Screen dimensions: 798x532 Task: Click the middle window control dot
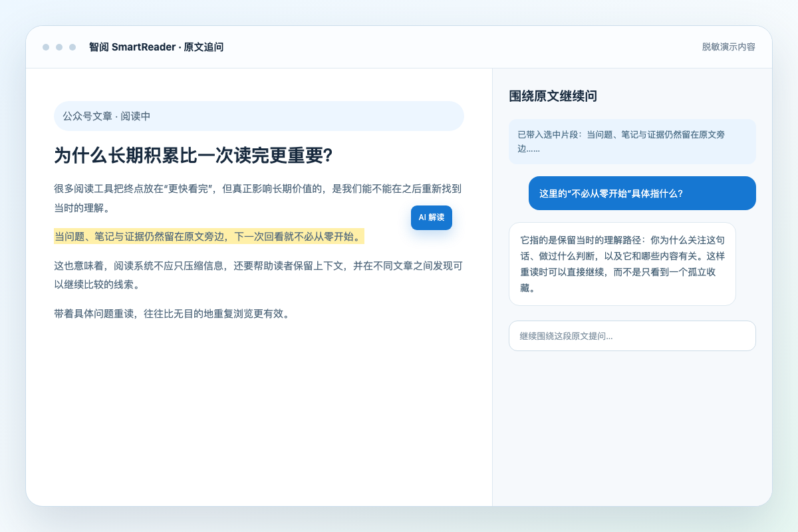[59, 47]
